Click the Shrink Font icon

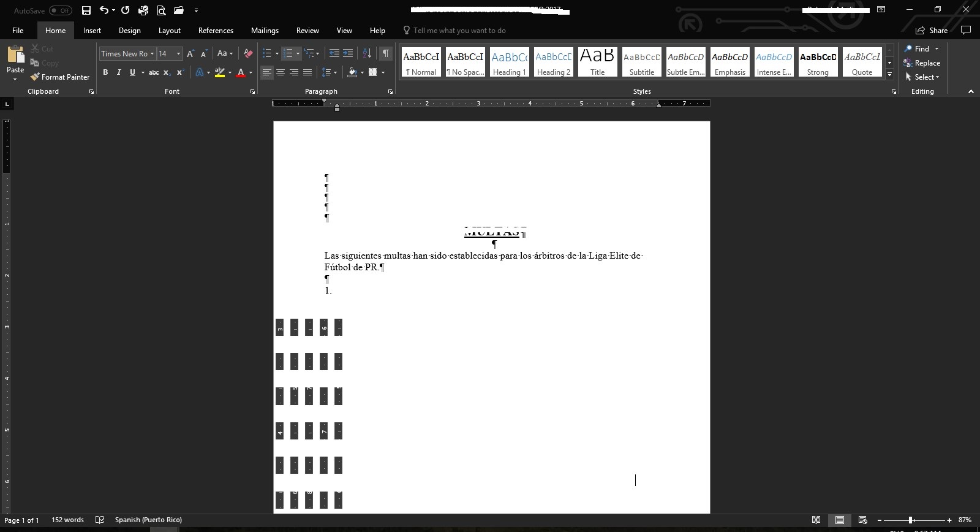204,54
